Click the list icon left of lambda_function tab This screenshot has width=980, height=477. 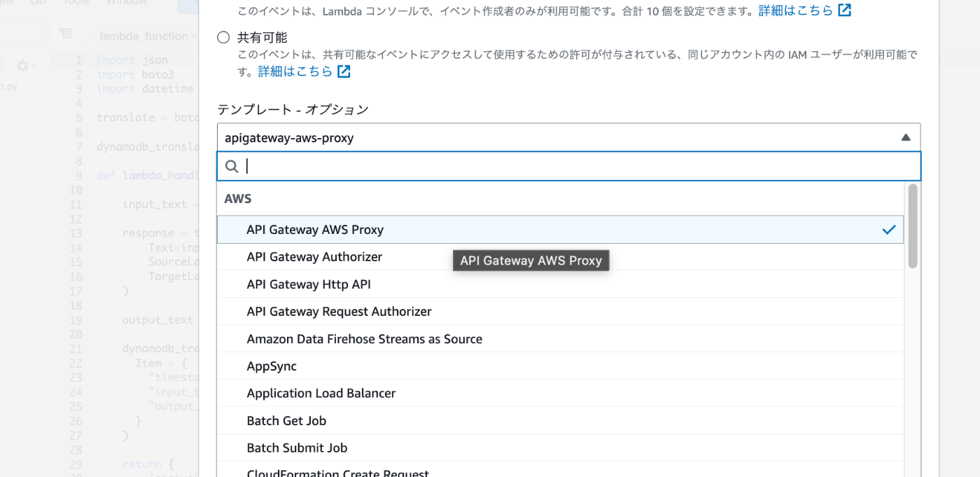(65, 34)
